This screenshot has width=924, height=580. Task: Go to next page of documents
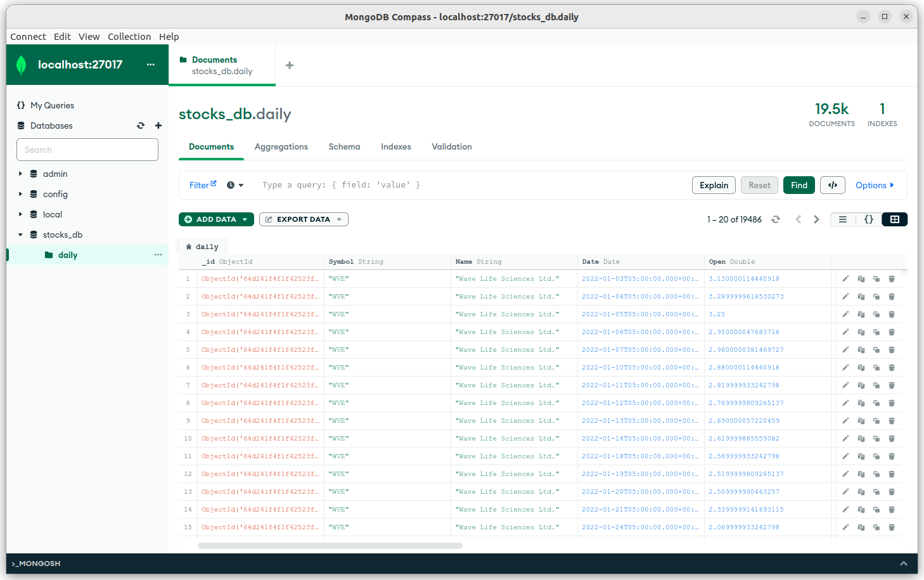(x=816, y=219)
